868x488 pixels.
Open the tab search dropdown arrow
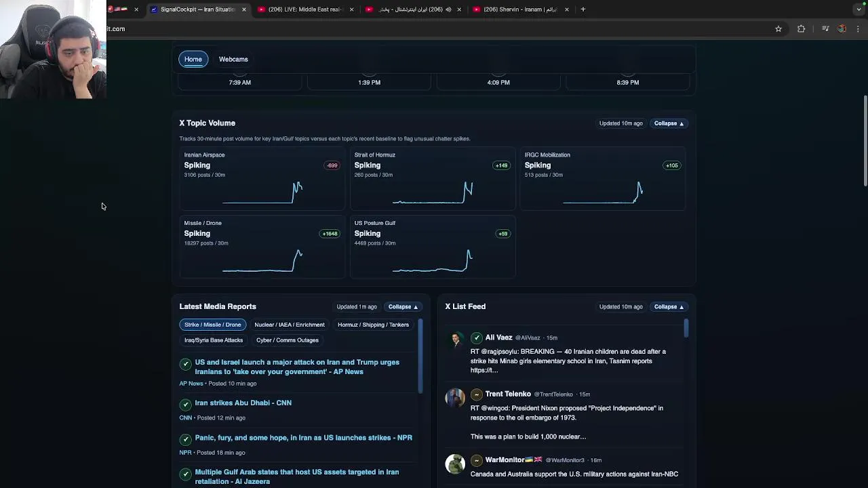click(859, 9)
